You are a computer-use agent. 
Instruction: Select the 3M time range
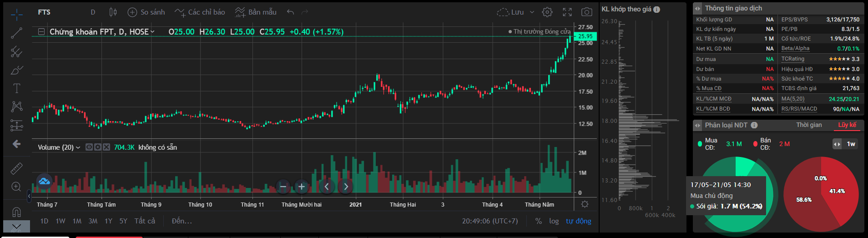pos(93,221)
